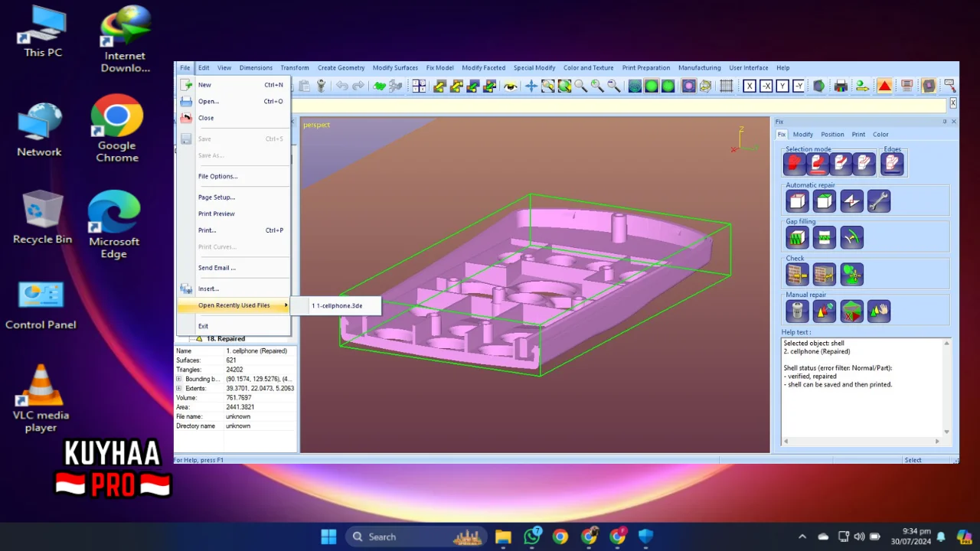Open the Create Geometry menu
This screenshot has height=551, width=980.
341,67
